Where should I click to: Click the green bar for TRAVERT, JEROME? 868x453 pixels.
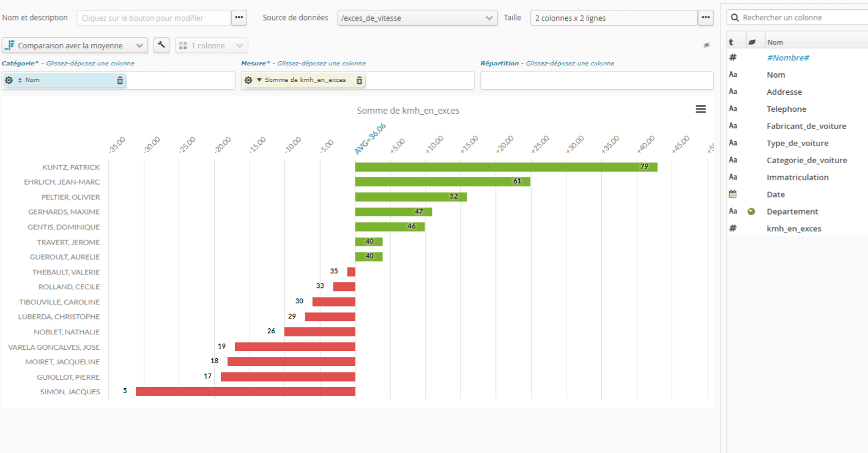(x=369, y=242)
